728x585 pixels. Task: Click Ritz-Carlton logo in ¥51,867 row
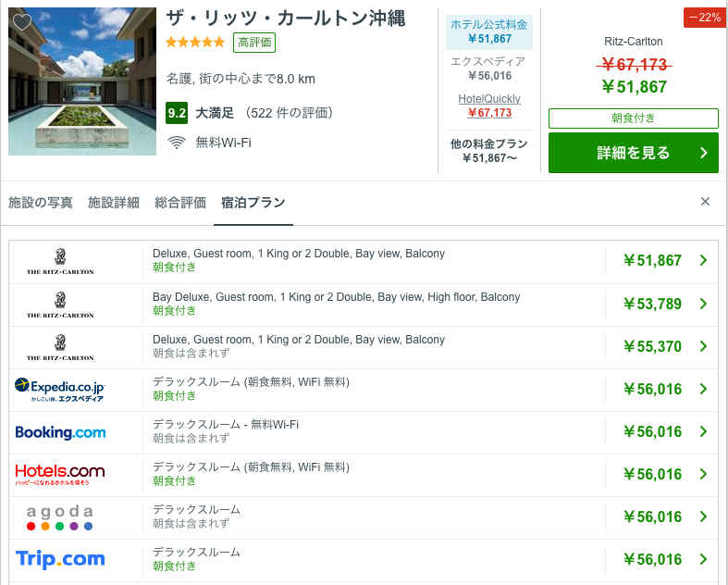pos(60,262)
